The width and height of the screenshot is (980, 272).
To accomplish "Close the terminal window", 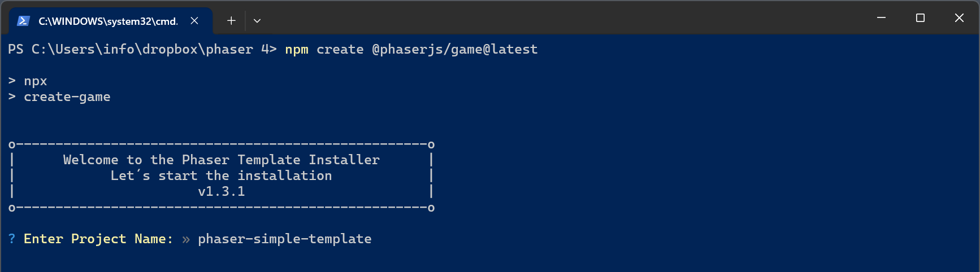I will click(959, 18).
